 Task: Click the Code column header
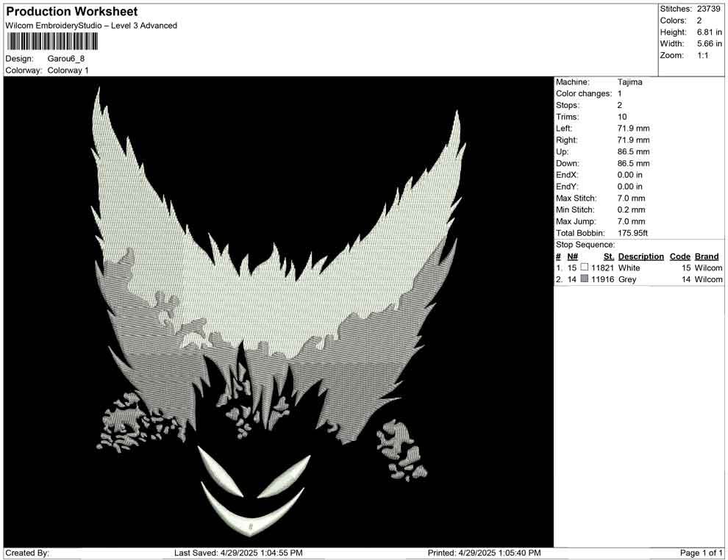[679, 256]
